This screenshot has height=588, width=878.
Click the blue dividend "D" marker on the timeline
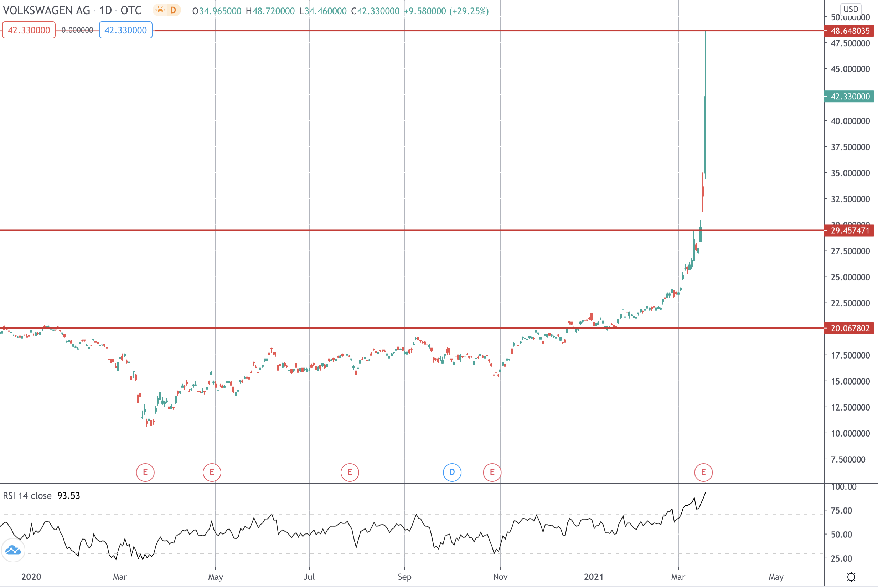click(x=452, y=473)
